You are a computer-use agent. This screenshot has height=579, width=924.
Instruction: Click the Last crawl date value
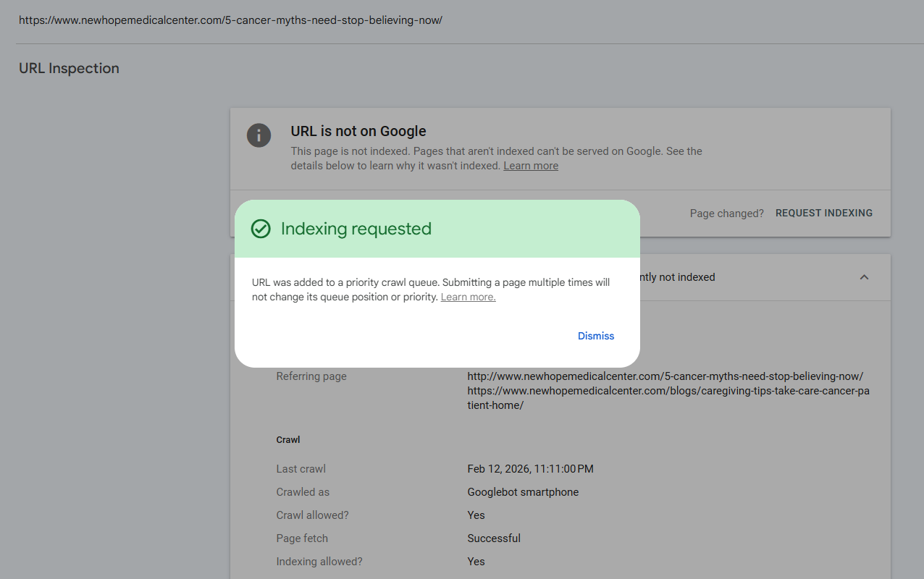[530, 469]
